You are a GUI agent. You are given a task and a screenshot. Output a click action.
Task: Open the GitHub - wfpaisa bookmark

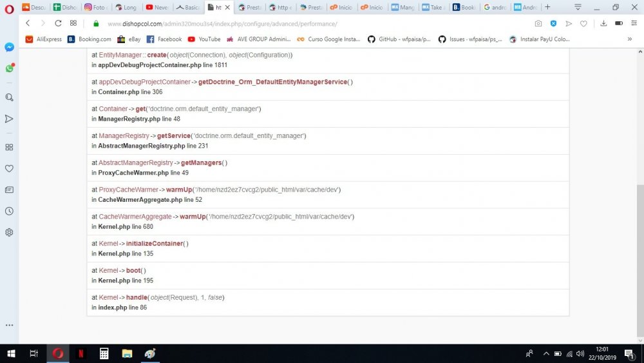point(399,39)
